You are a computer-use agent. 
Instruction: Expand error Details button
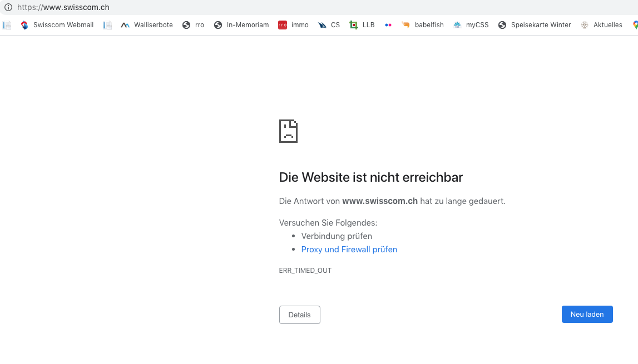[x=299, y=315]
